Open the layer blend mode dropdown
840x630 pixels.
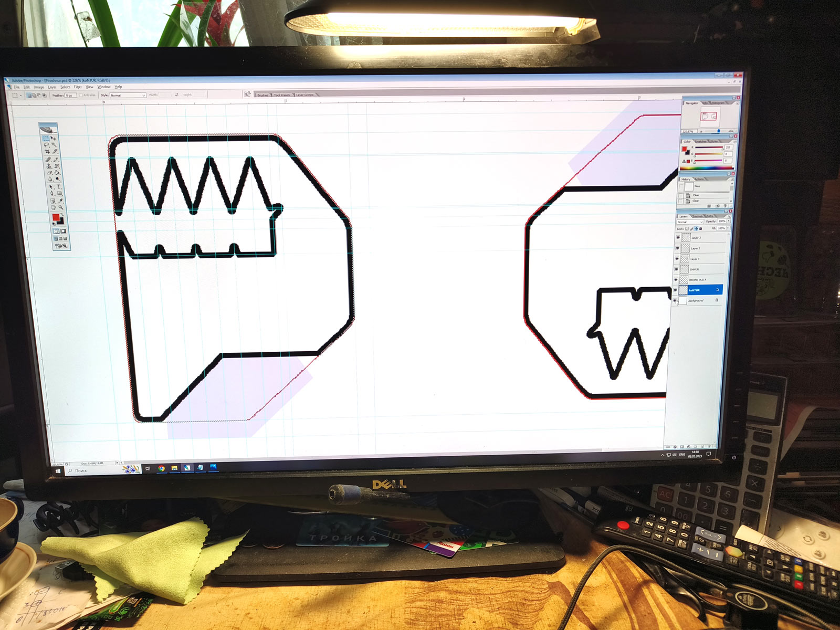tap(690, 222)
